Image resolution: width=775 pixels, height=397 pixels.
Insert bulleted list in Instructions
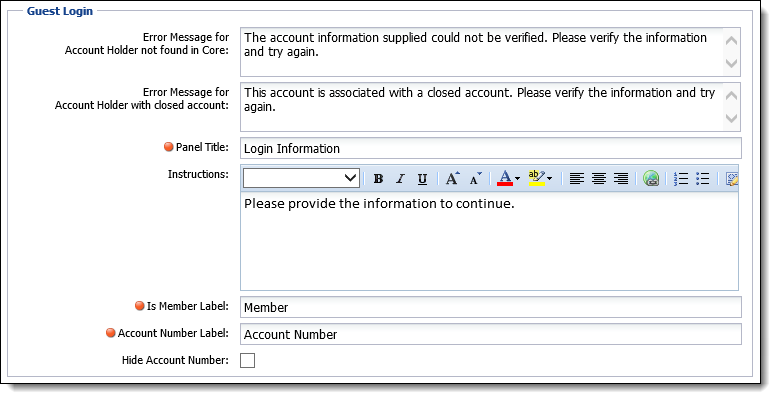pyautogui.click(x=702, y=178)
